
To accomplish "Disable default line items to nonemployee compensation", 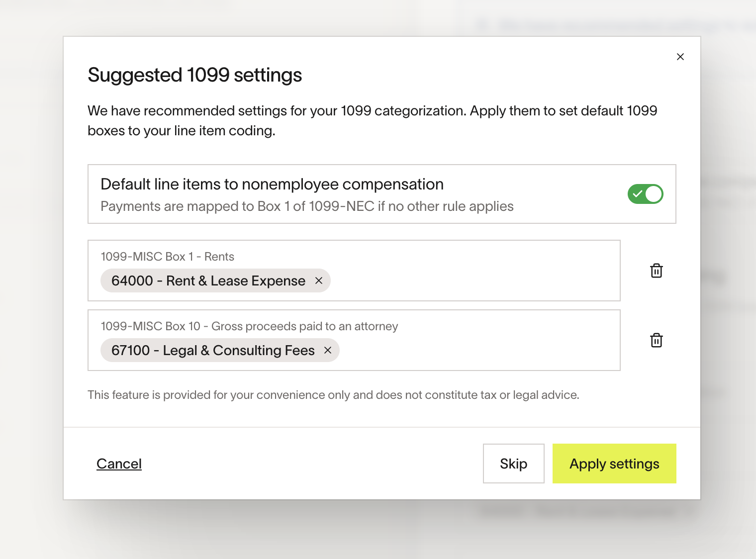I will (x=645, y=194).
